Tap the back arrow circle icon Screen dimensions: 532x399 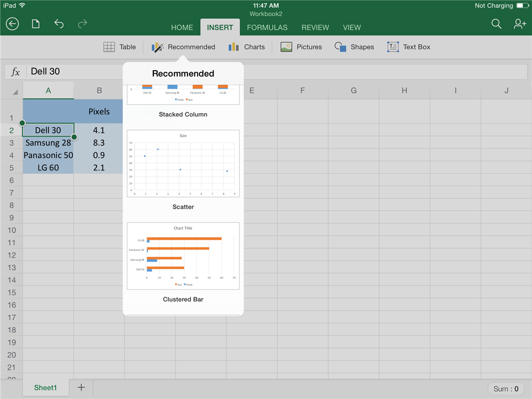[12, 24]
